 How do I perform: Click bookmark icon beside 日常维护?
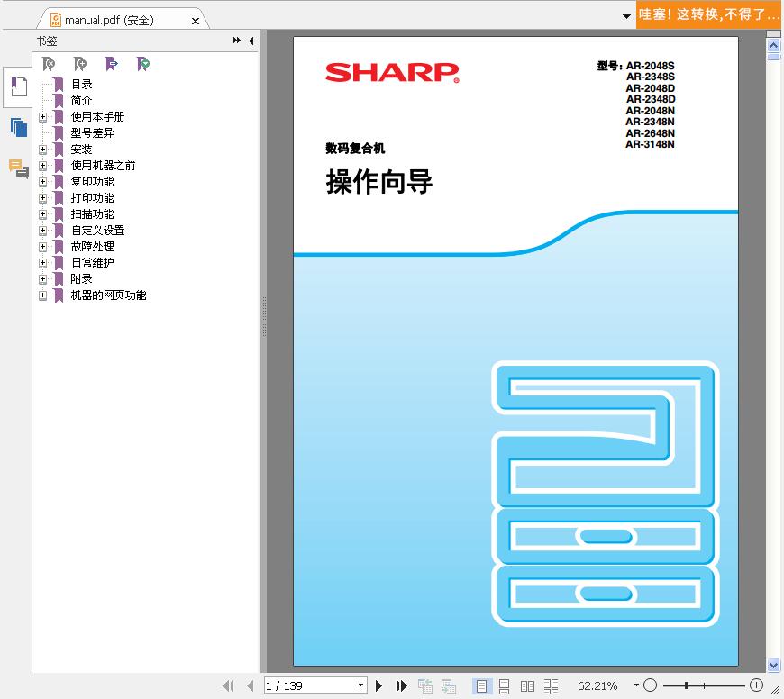(x=59, y=263)
